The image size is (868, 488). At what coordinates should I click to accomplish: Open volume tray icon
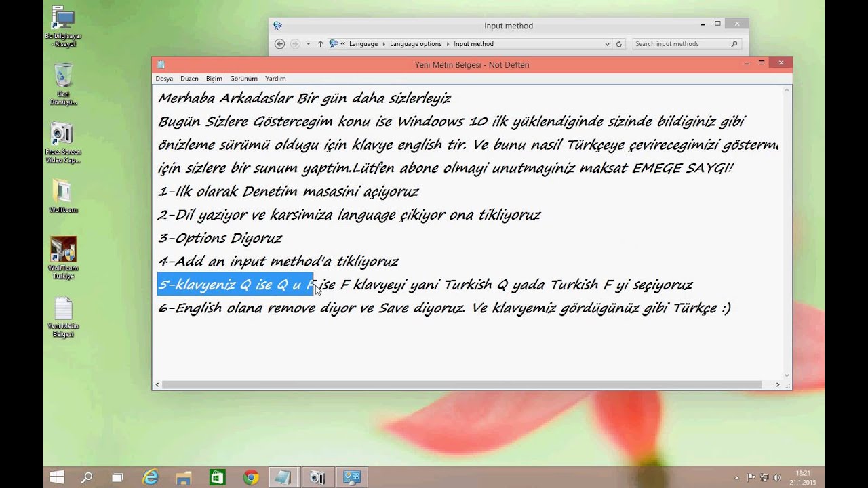tap(776, 477)
